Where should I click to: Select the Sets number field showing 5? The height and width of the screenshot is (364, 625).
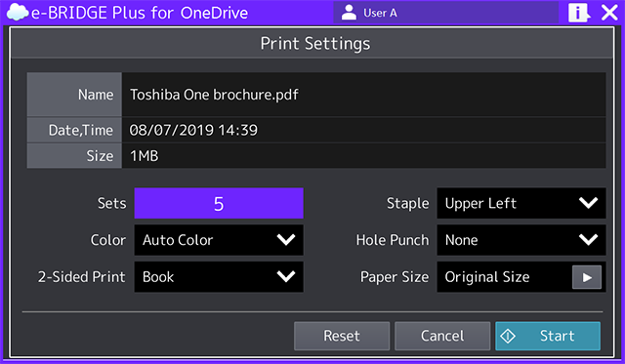[x=219, y=204]
